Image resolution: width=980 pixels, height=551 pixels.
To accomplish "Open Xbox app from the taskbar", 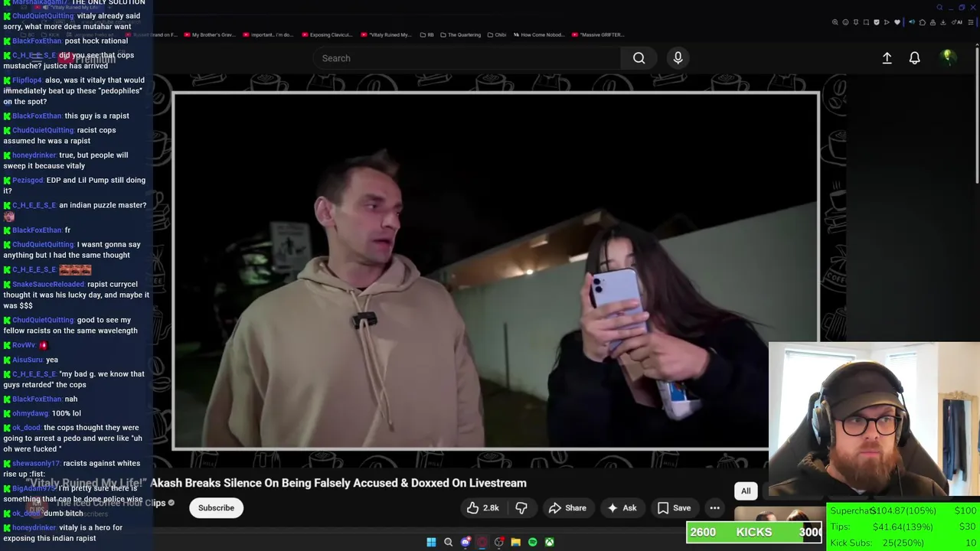I will (x=549, y=542).
